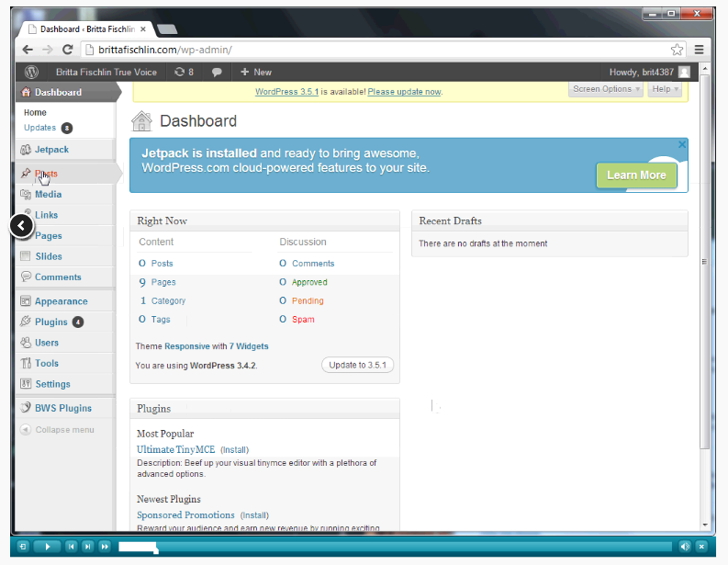Expand the Screen Options dropdown
The height and width of the screenshot is (565, 728).
(605, 89)
